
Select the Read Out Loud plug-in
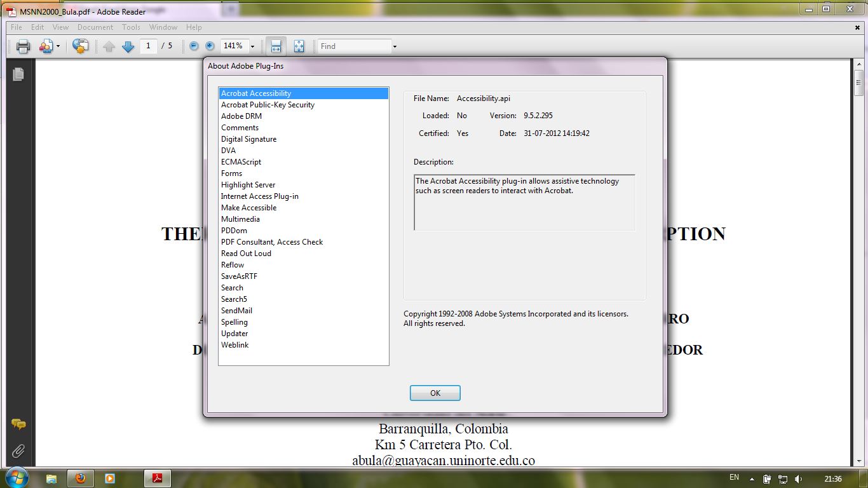[x=246, y=253]
